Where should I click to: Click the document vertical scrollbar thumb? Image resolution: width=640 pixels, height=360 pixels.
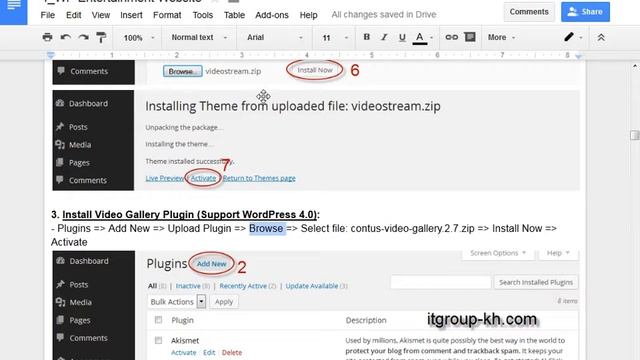tap(634, 135)
